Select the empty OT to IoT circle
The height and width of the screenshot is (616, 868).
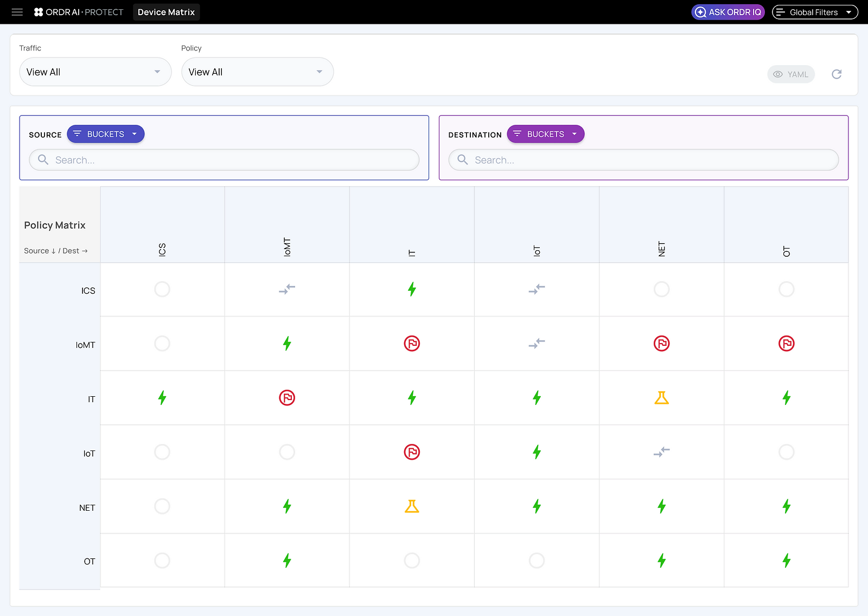(537, 561)
